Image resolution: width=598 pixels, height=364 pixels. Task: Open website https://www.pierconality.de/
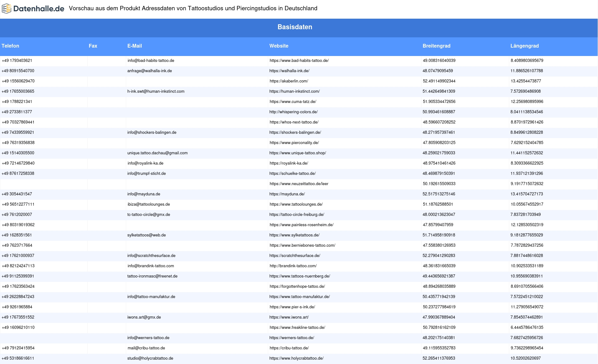294,143
